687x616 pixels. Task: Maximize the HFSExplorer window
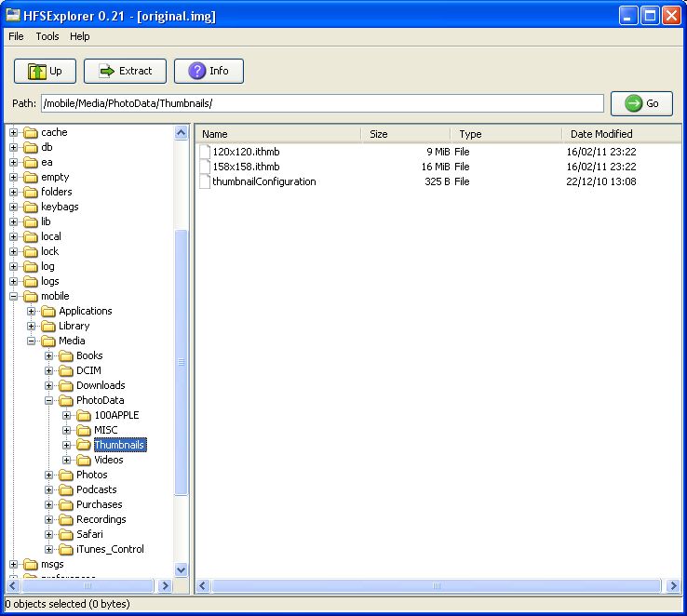click(650, 16)
